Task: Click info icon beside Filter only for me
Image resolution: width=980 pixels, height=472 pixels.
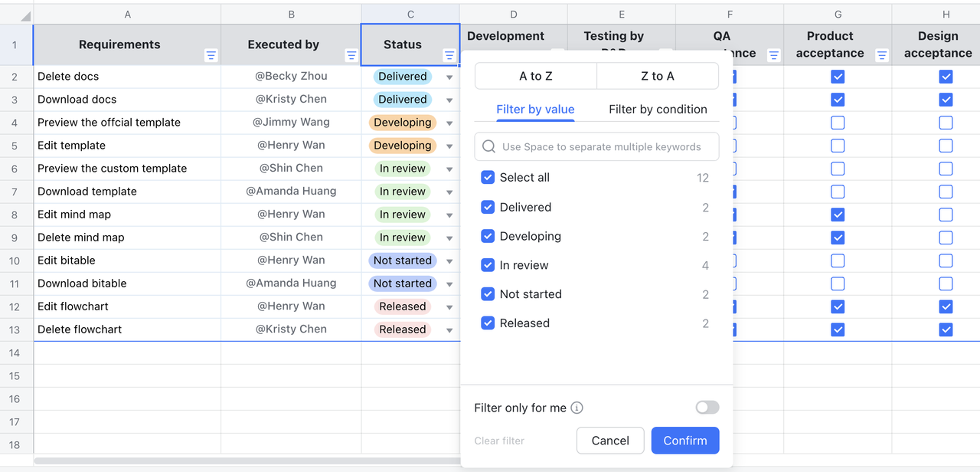Action: [x=577, y=408]
